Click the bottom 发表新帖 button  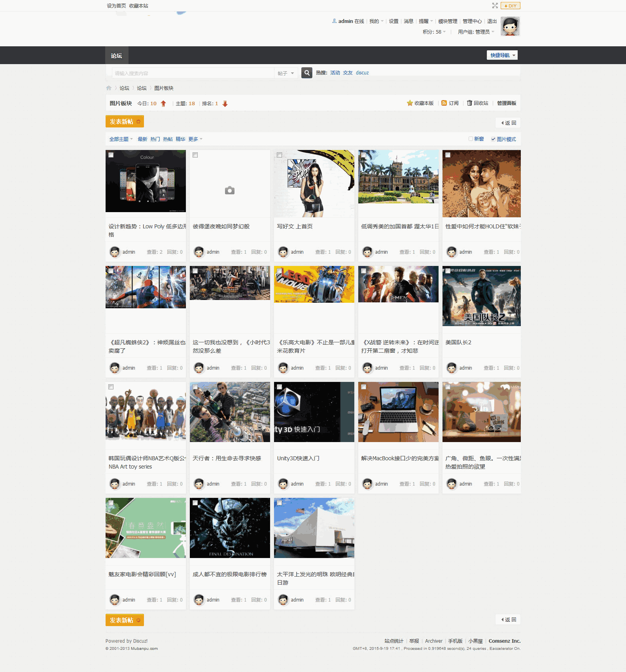pyautogui.click(x=125, y=620)
